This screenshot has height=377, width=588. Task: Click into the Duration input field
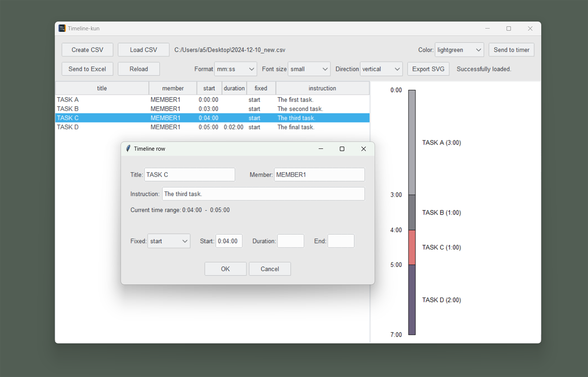(290, 241)
